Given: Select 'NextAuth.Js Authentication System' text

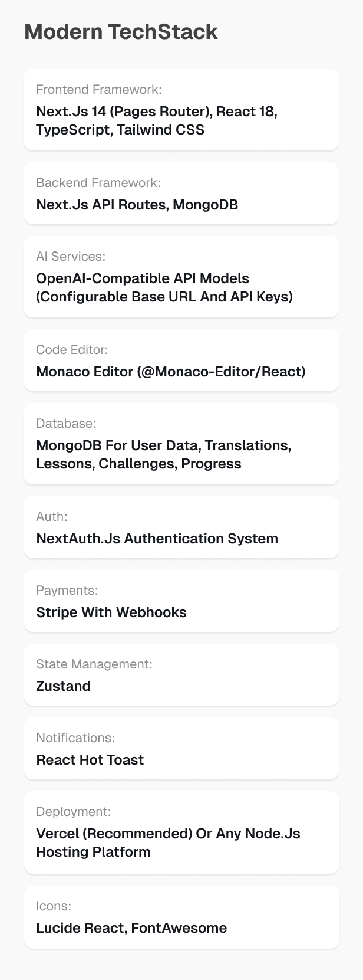Looking at the screenshot, I should click(157, 539).
